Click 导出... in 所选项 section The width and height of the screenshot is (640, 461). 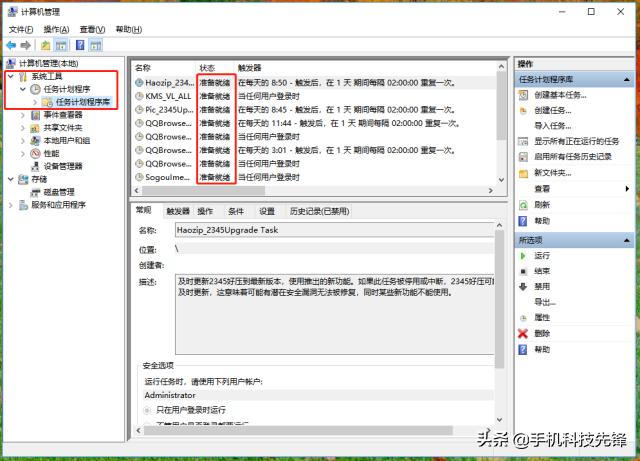[545, 302]
